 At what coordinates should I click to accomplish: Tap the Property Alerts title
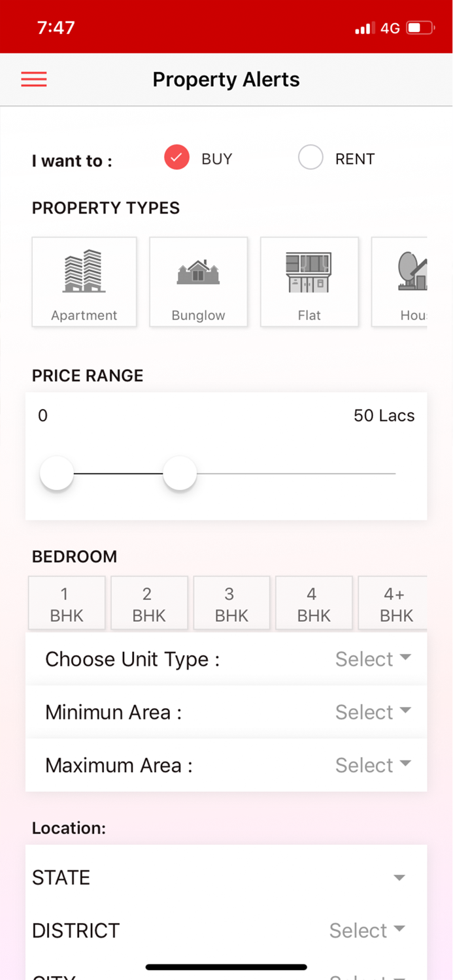226,79
